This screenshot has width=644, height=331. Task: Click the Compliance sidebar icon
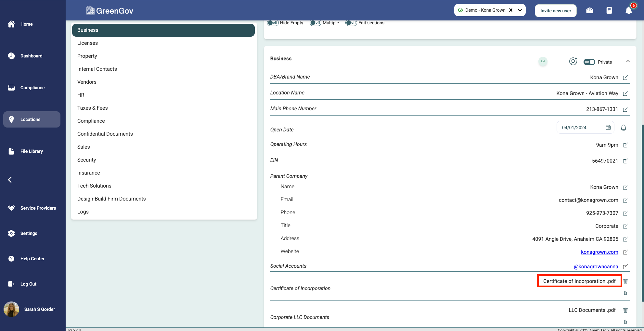(x=11, y=88)
